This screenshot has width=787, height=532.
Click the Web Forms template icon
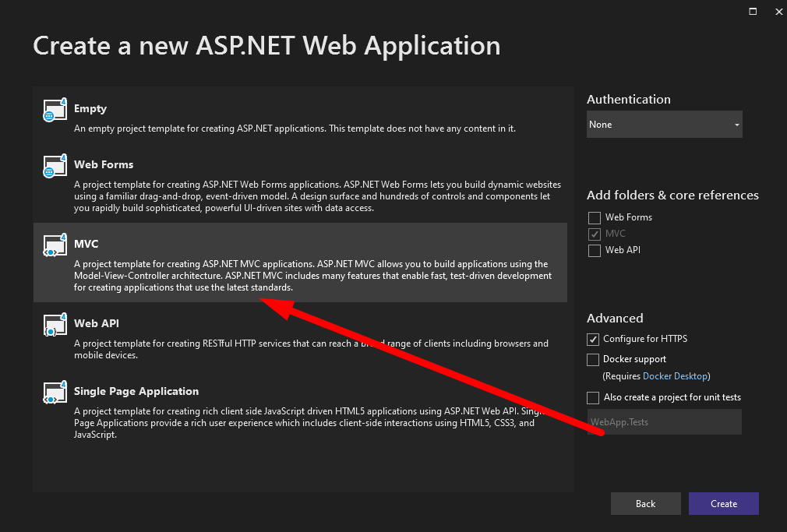pyautogui.click(x=53, y=167)
